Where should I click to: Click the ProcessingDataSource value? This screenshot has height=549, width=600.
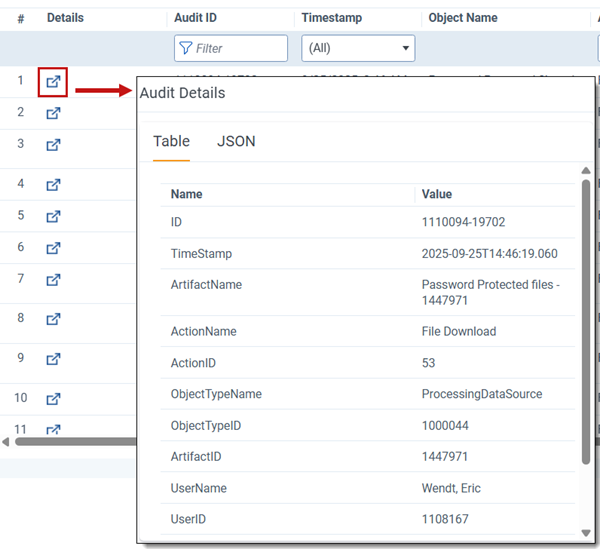pos(482,394)
